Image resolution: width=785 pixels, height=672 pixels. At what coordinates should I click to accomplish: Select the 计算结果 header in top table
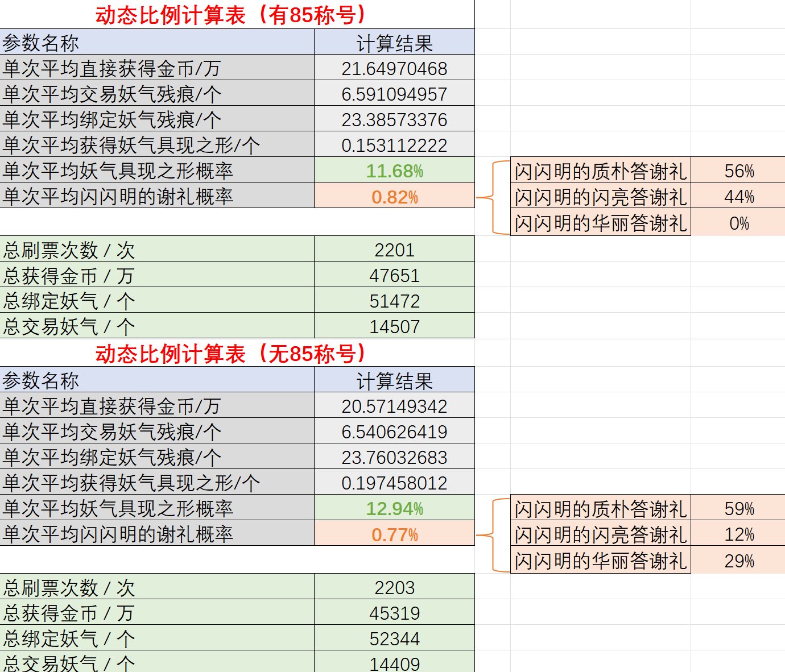pos(395,42)
